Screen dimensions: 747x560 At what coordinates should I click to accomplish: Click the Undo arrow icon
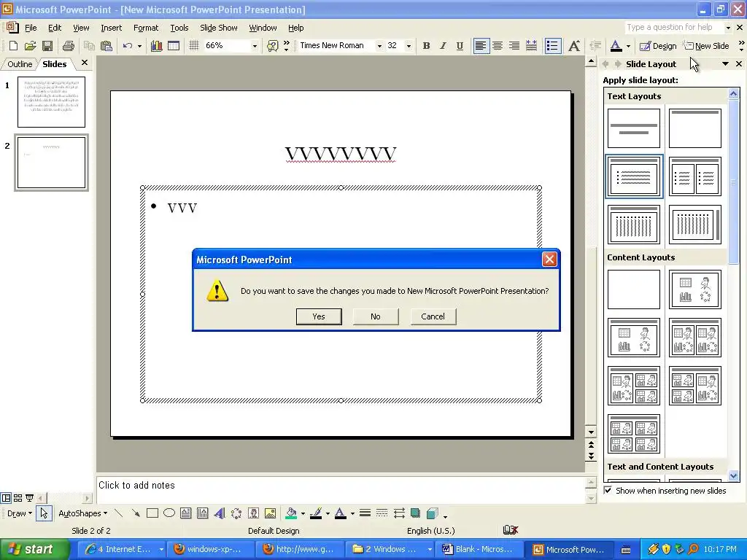(x=127, y=46)
